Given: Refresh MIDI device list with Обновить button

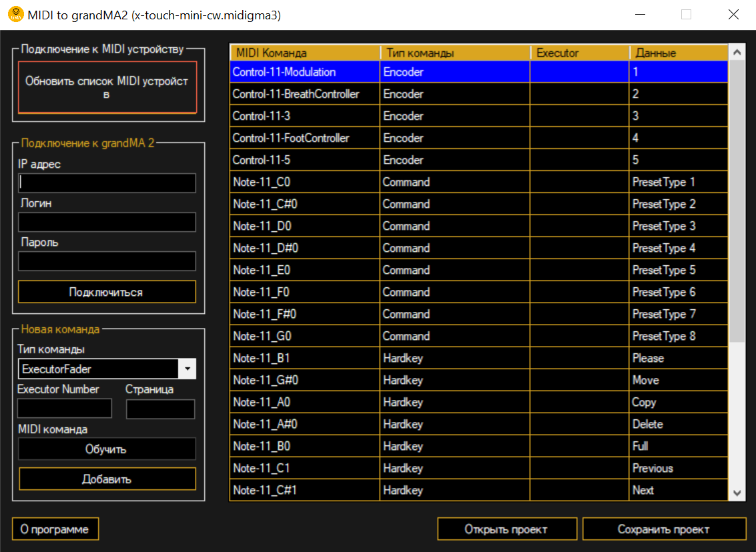Looking at the screenshot, I should coord(107,87).
